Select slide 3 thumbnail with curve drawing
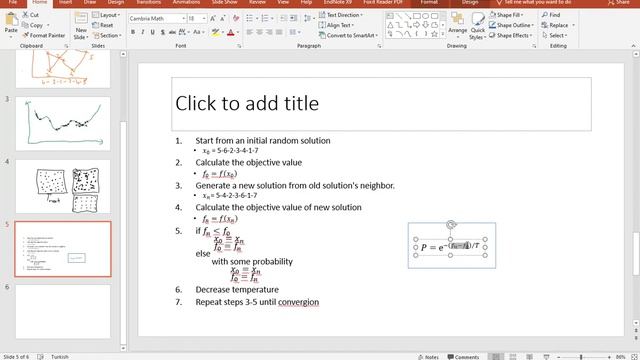The width and height of the screenshot is (640, 360). (63, 124)
